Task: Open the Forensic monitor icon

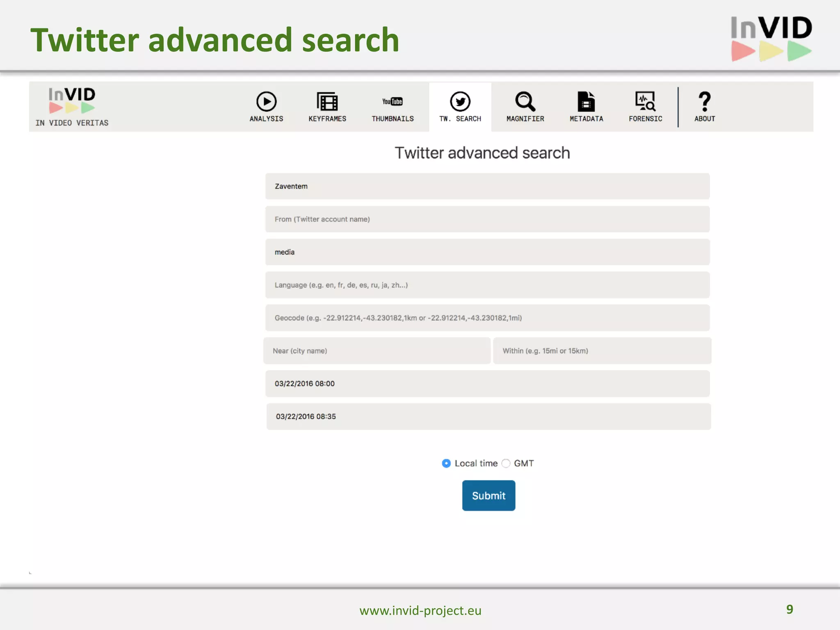Action: point(645,101)
